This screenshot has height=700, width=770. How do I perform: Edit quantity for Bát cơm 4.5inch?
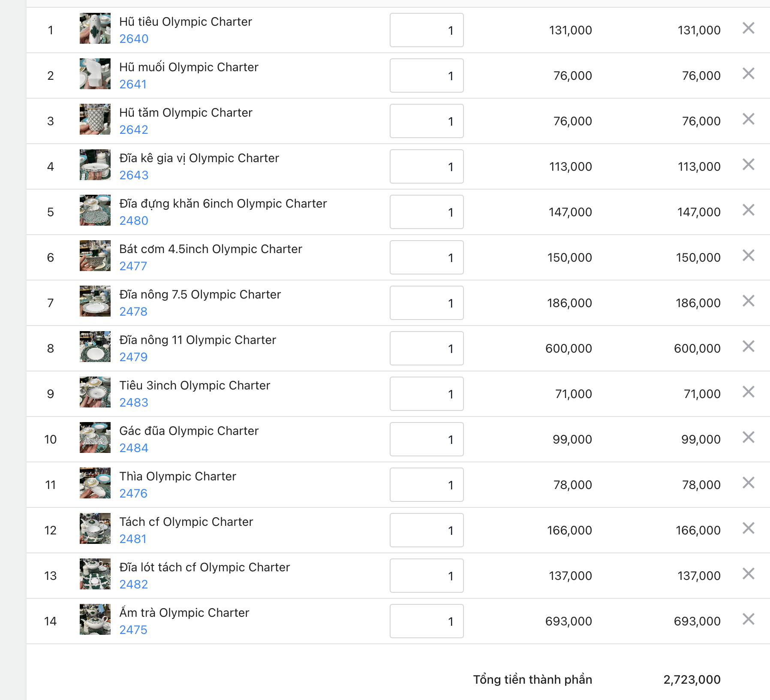pos(427,258)
